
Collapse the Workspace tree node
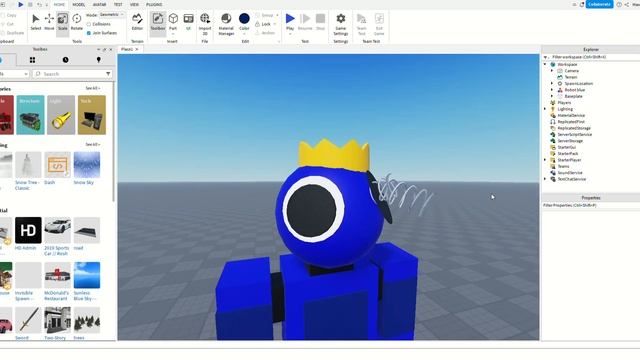545,64
